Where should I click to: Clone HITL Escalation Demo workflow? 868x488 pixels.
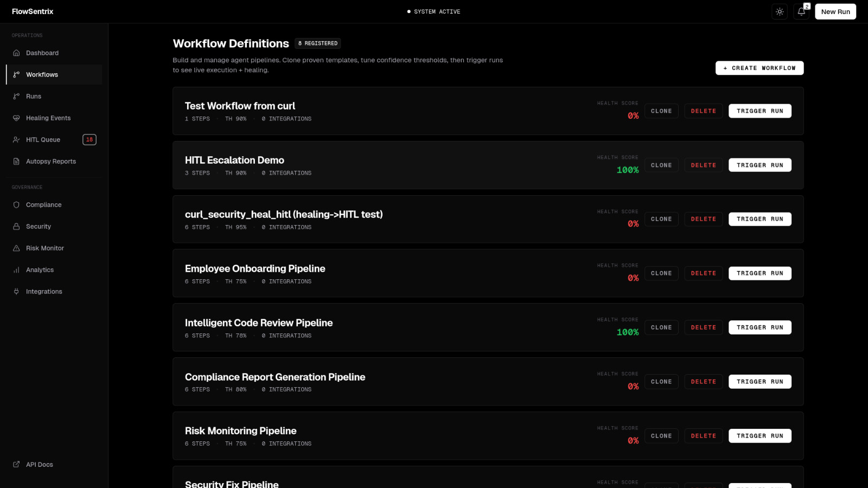pos(661,165)
